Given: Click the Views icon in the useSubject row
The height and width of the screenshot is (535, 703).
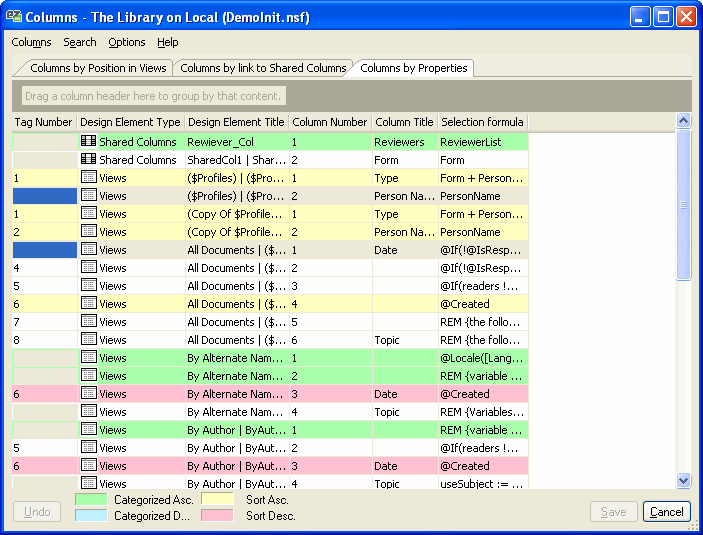Looking at the screenshot, I should pyautogui.click(x=88, y=484).
